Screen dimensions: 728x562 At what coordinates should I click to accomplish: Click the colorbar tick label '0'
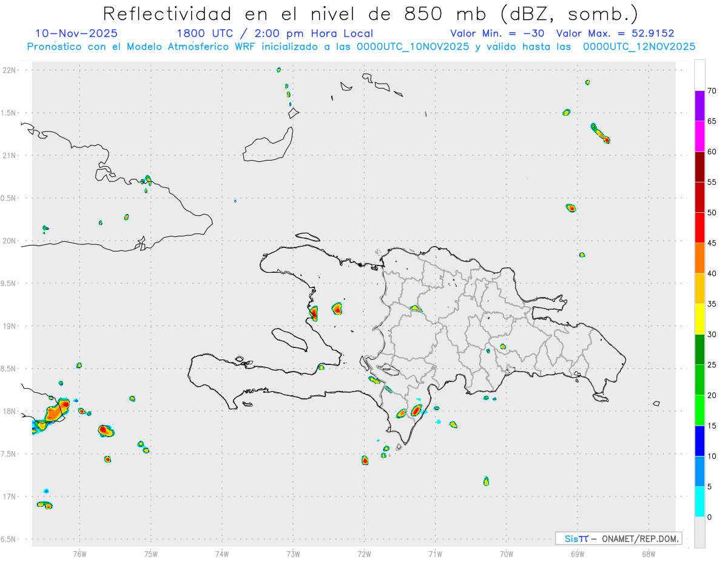click(x=710, y=517)
